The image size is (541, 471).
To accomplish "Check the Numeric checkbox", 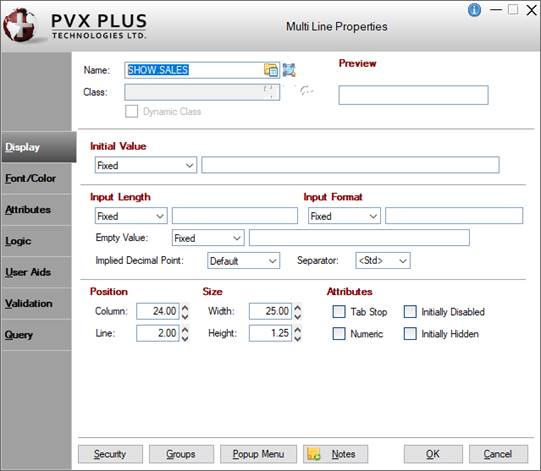I will click(x=339, y=334).
